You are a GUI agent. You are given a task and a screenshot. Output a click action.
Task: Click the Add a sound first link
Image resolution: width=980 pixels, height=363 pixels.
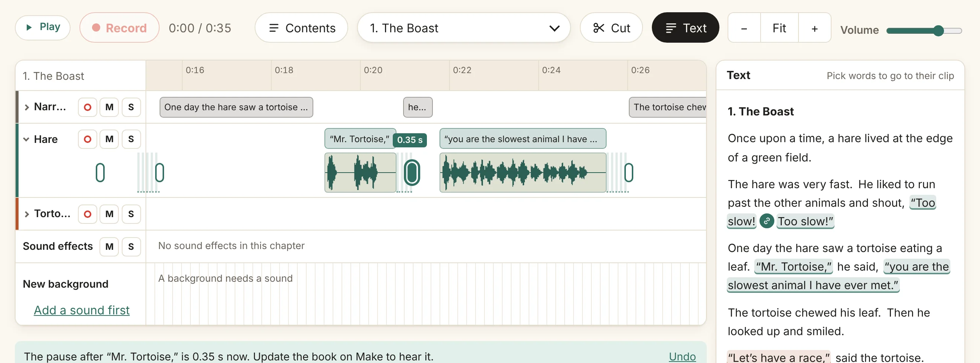(82, 310)
